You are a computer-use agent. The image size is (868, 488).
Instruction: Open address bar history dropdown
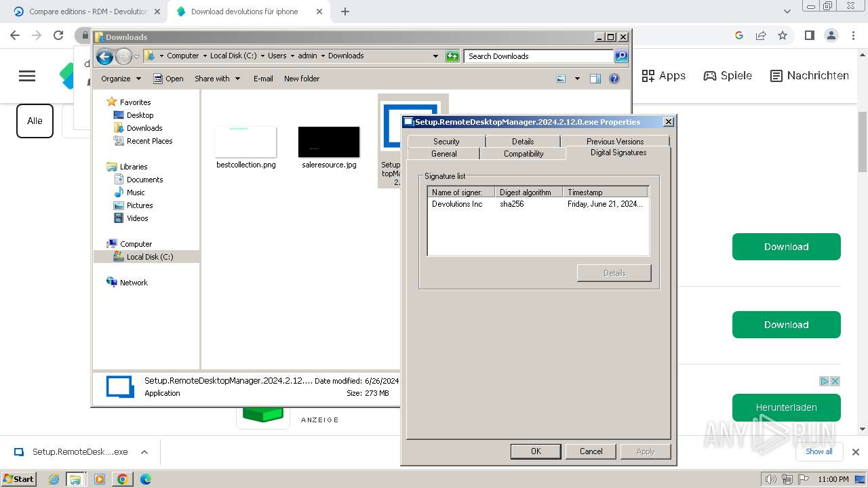point(435,56)
